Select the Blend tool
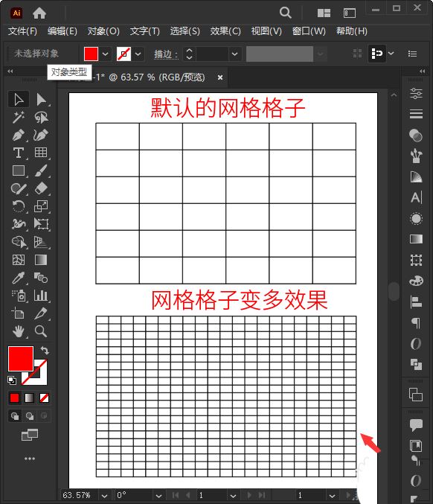This screenshot has width=433, height=504. tap(41, 278)
